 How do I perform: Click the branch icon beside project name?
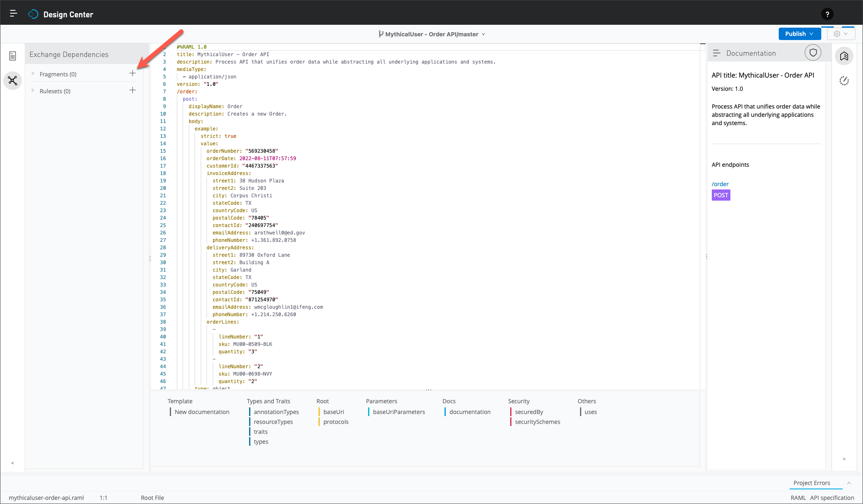(380, 34)
